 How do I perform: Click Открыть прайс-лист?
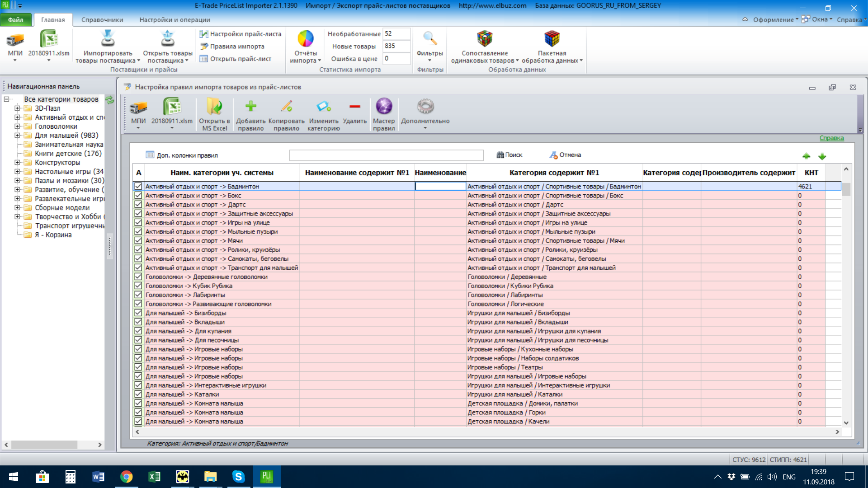[x=236, y=59]
